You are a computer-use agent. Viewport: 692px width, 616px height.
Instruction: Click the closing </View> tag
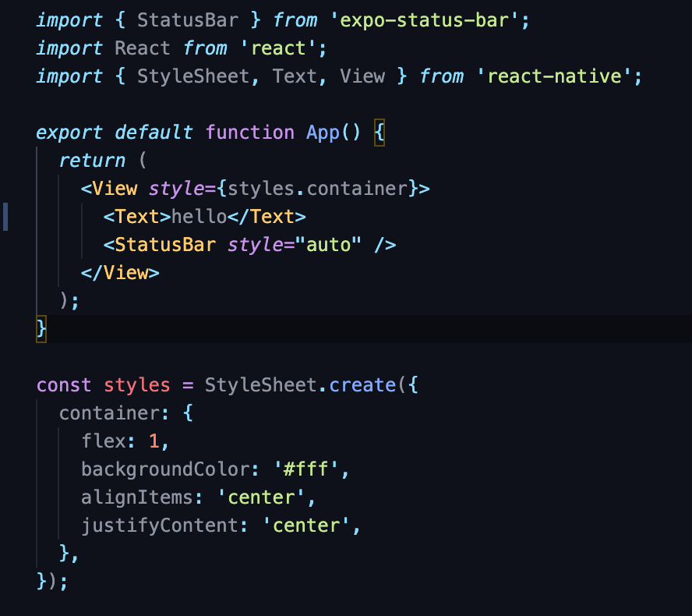point(120,273)
